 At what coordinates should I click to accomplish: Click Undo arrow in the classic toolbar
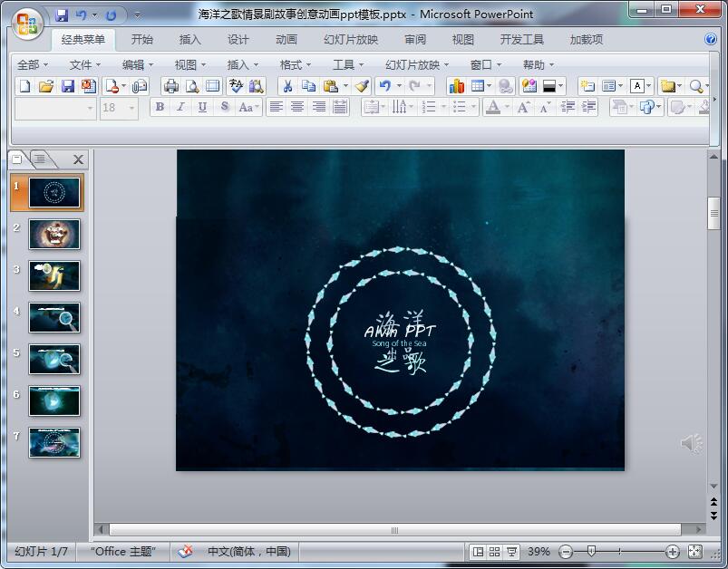(x=385, y=86)
